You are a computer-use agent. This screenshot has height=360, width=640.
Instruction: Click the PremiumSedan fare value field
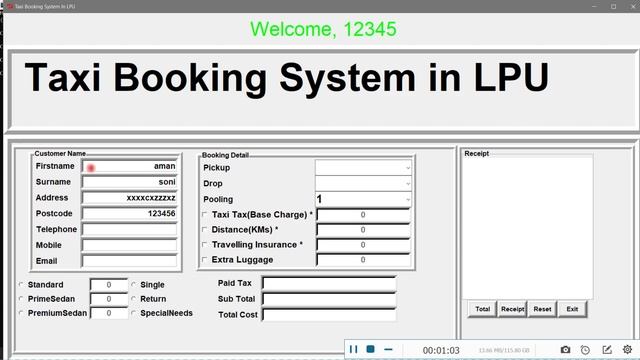point(109,313)
